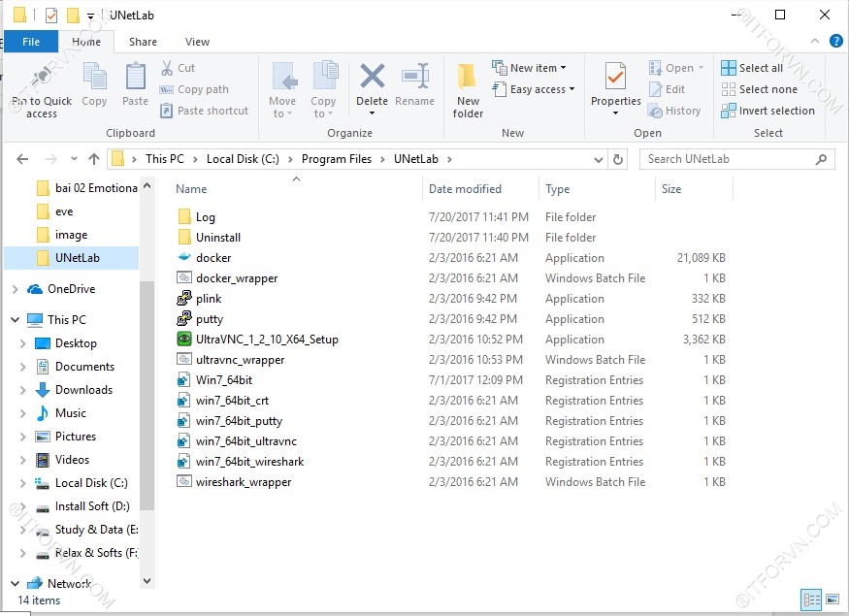
Task: Select the putty application icon
Action: [184, 319]
